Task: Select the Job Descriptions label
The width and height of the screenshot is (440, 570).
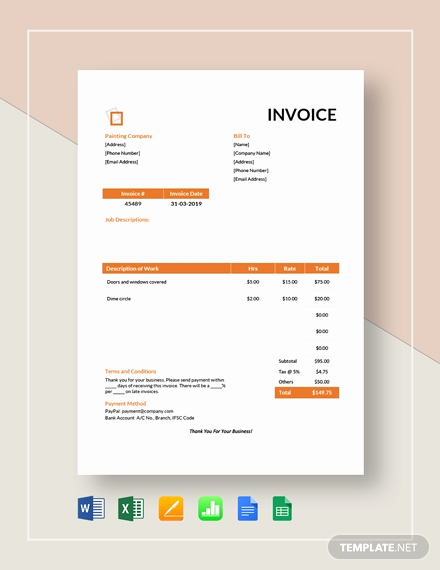Action: (x=127, y=220)
